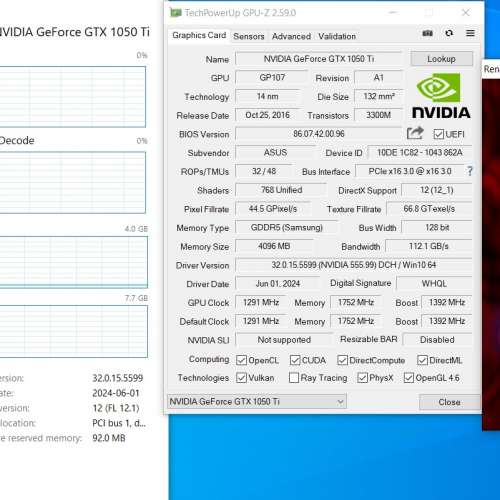The width and height of the screenshot is (500, 500).
Task: Click the Driver Version field
Action: coord(354,265)
